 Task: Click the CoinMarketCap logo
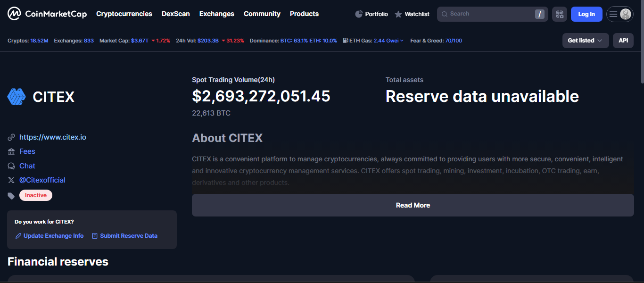pyautogui.click(x=47, y=14)
